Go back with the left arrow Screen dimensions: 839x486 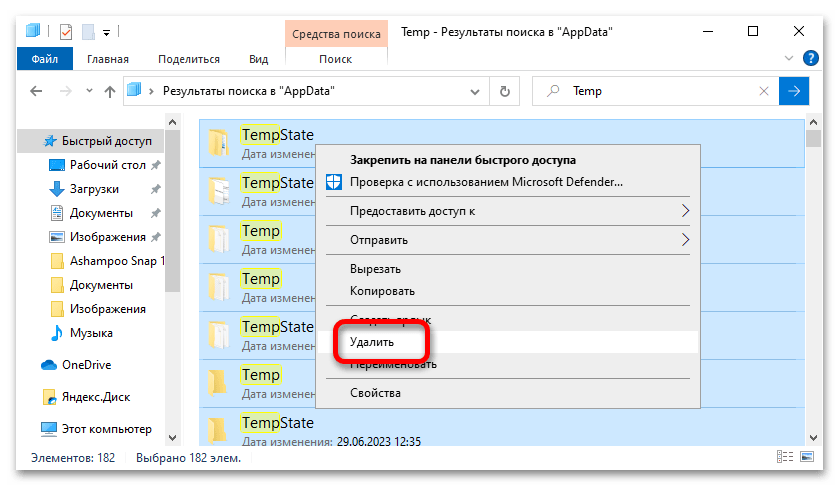tap(36, 91)
